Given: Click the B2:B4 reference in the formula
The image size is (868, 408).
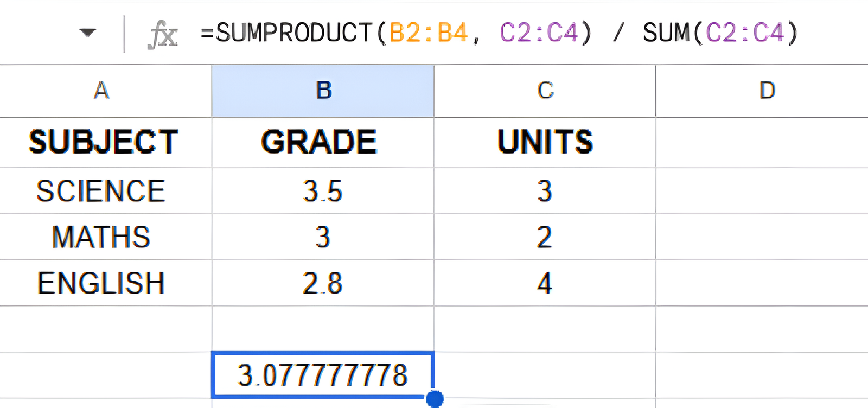Looking at the screenshot, I should coord(429,33).
